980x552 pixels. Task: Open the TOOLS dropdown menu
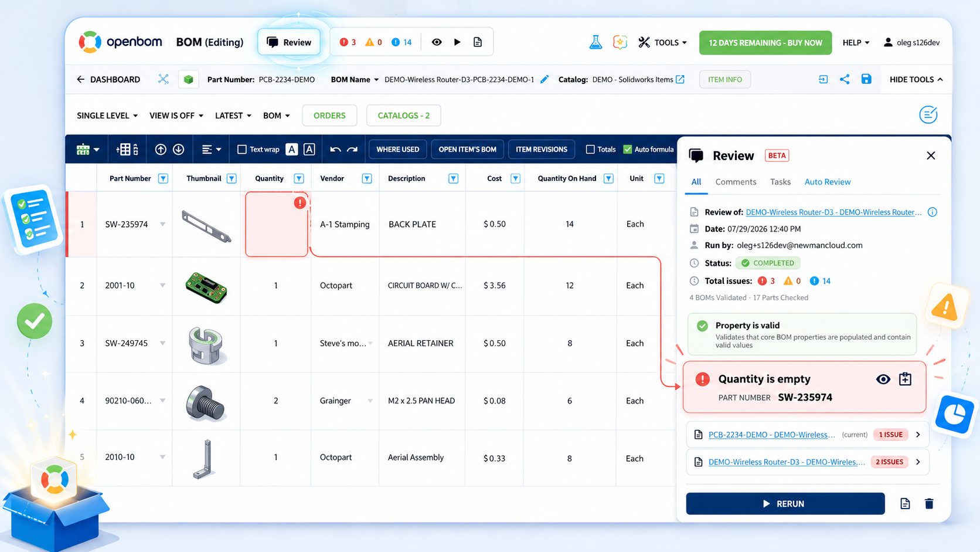pyautogui.click(x=662, y=42)
